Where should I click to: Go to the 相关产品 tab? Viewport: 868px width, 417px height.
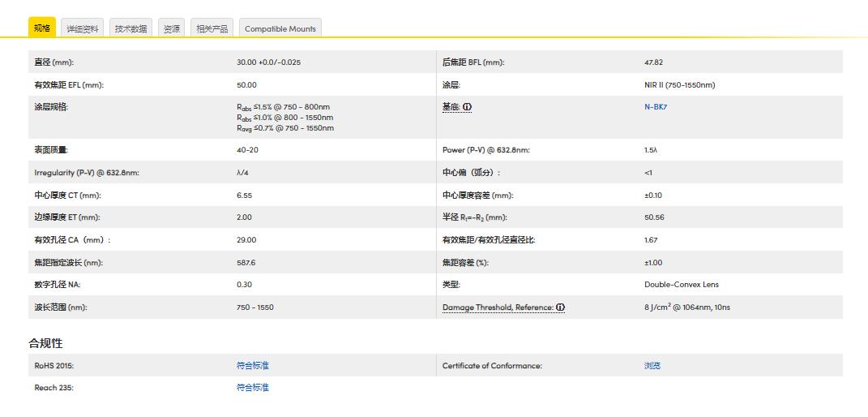(x=212, y=28)
